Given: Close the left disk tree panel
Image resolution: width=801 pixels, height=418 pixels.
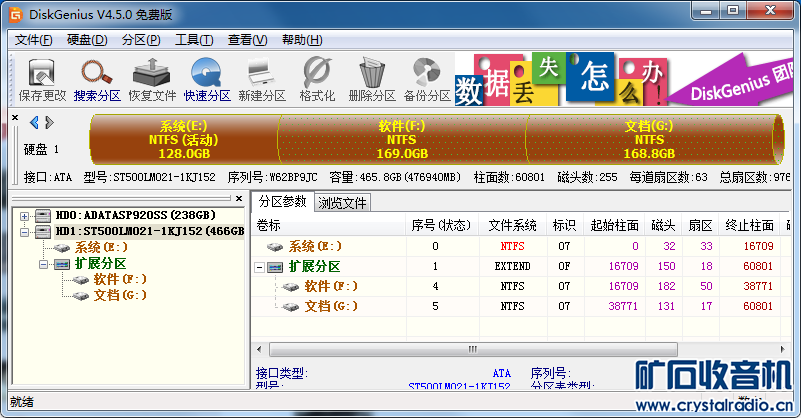Looking at the screenshot, I should tap(239, 198).
